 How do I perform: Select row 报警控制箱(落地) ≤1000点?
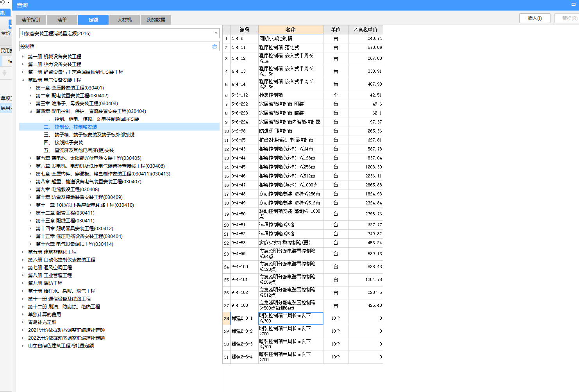(291, 185)
